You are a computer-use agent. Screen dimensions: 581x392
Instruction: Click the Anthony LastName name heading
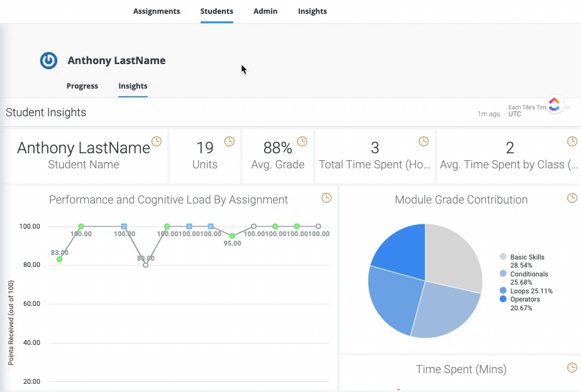tap(116, 60)
